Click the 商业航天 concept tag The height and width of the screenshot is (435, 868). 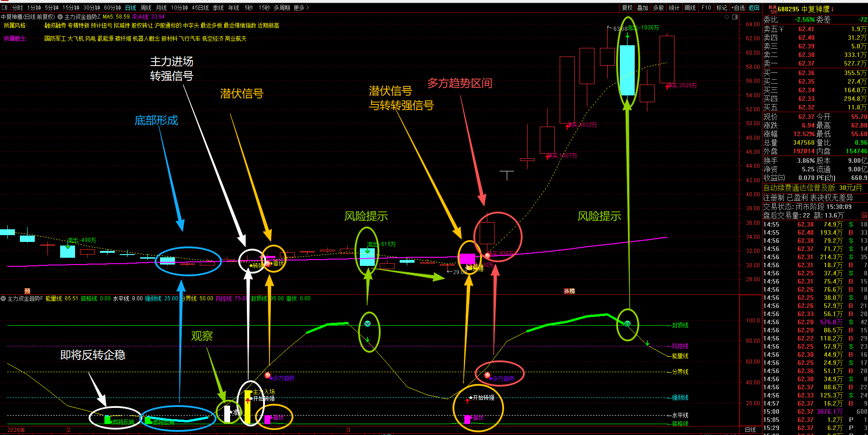click(x=236, y=39)
